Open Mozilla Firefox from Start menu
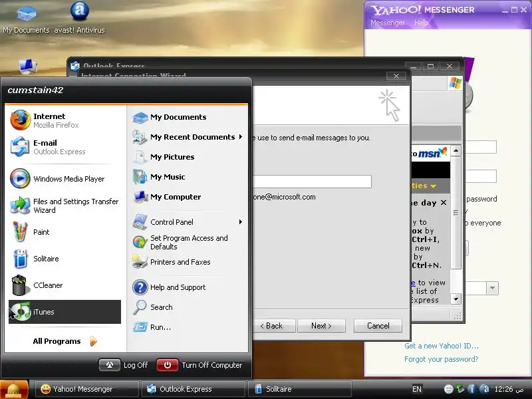 [x=65, y=120]
